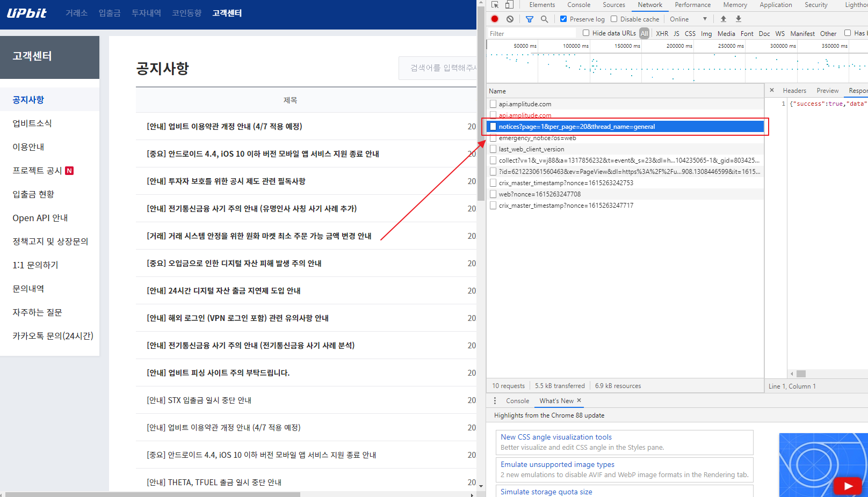Switch to the Console tab in DevTools
868x497 pixels.
578,5
